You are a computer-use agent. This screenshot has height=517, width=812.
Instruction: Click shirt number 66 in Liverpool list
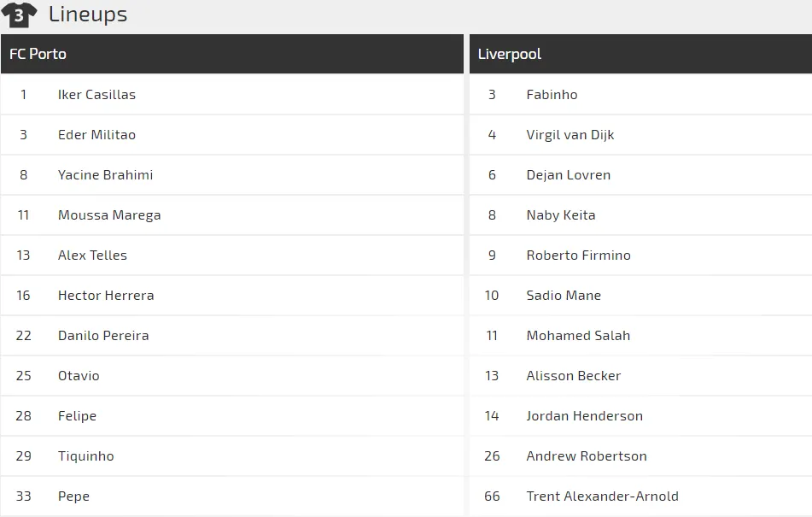[492, 496]
